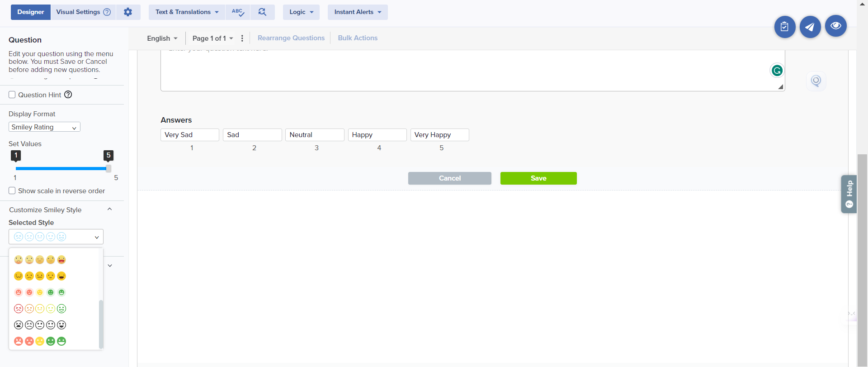Open the Text & Translations menu
The image size is (868, 367).
[187, 12]
